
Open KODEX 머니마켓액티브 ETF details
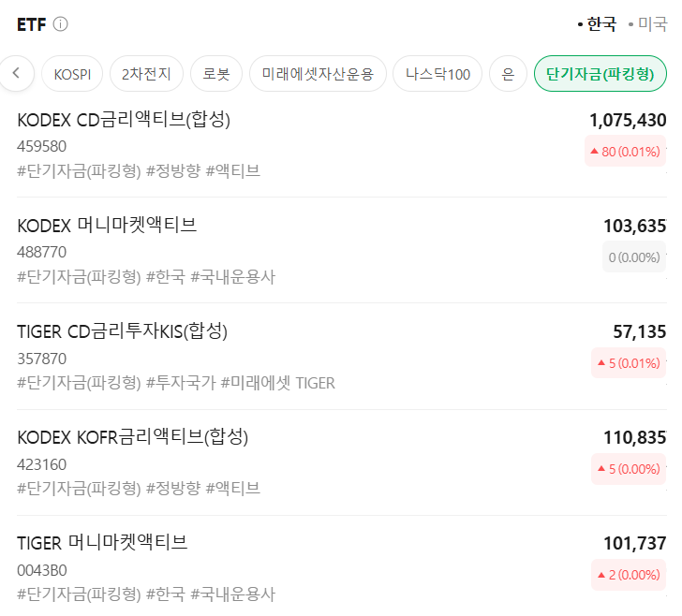tap(107, 226)
